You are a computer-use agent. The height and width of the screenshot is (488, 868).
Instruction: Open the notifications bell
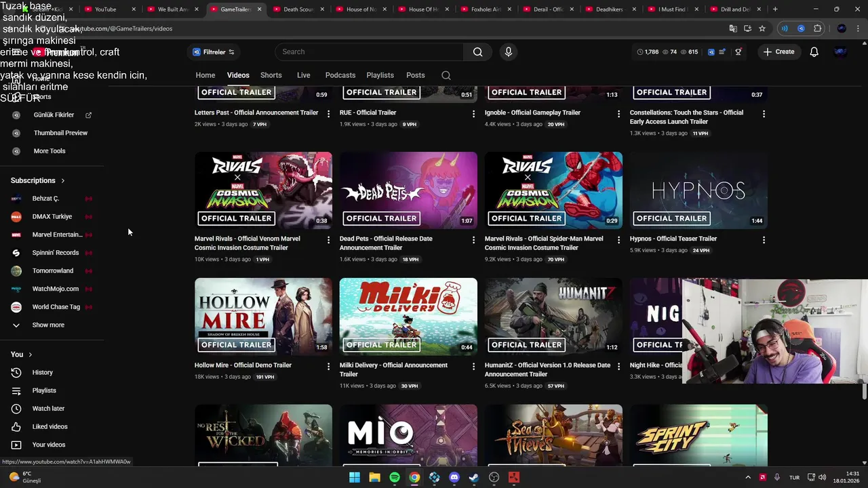pyautogui.click(x=814, y=52)
